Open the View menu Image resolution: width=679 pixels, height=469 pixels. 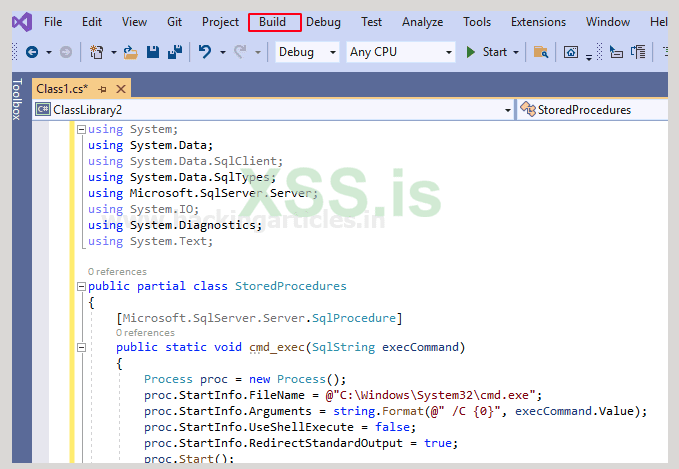coord(134,22)
